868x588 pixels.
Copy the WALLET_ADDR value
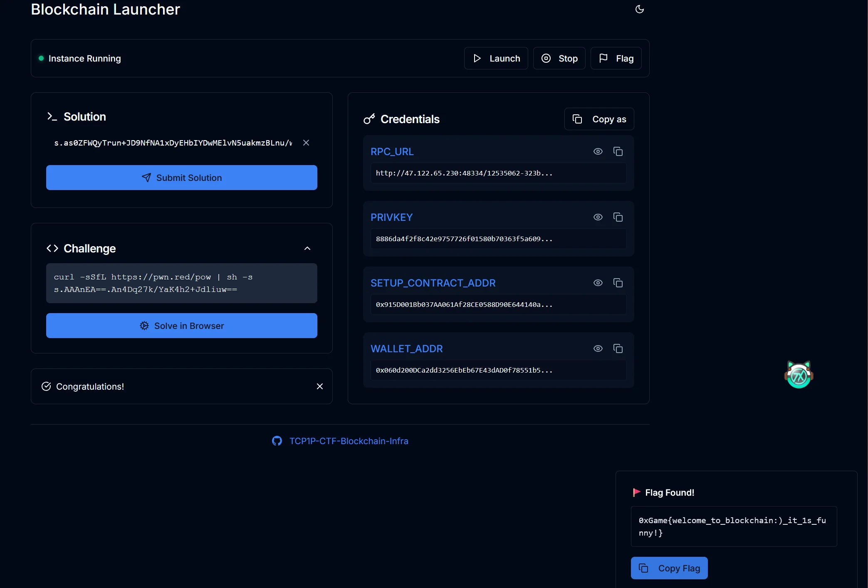point(618,348)
